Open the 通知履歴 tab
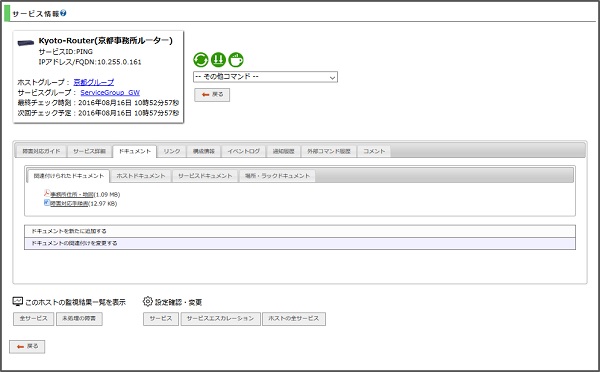The height and width of the screenshot is (372, 600). point(284,152)
